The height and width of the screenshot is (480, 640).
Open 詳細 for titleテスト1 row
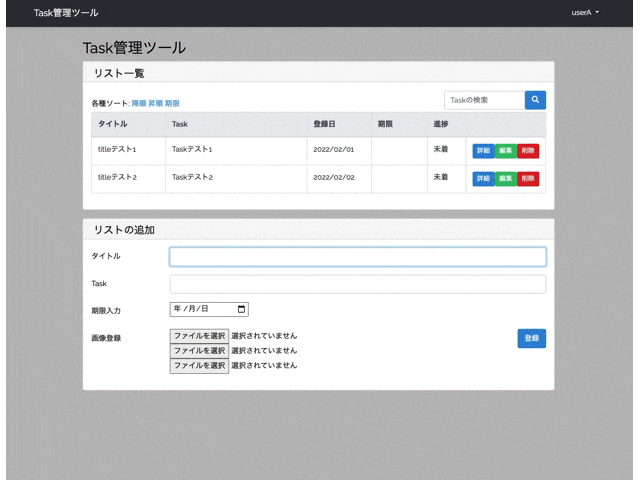pos(483,151)
